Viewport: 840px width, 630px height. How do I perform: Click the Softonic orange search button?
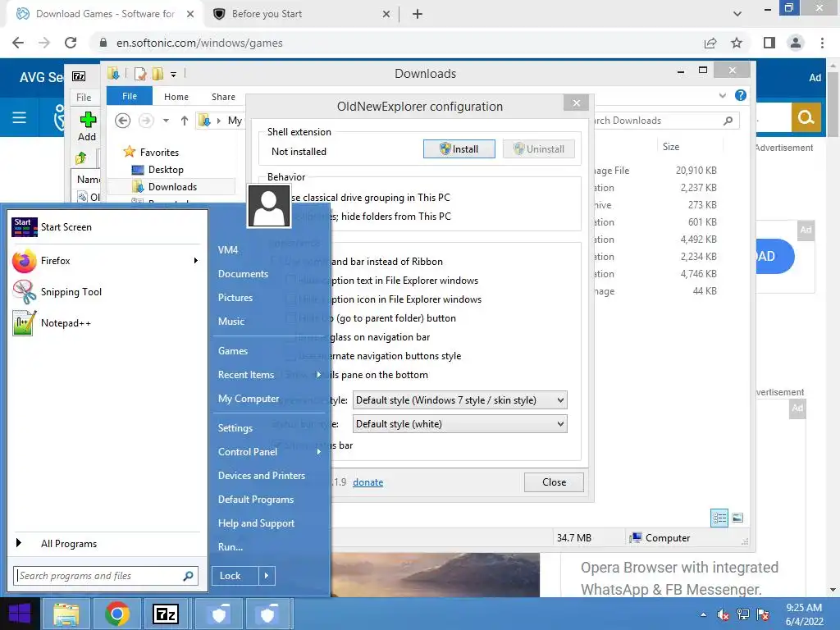(x=806, y=117)
